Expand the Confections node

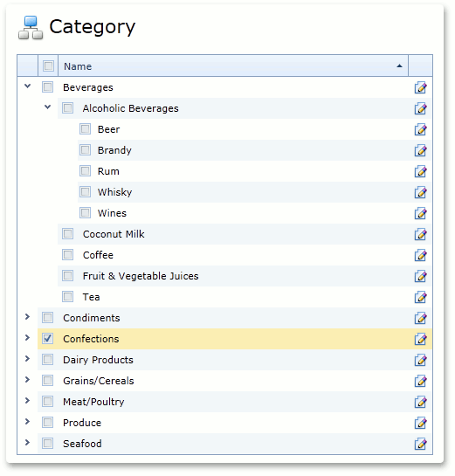pos(27,338)
